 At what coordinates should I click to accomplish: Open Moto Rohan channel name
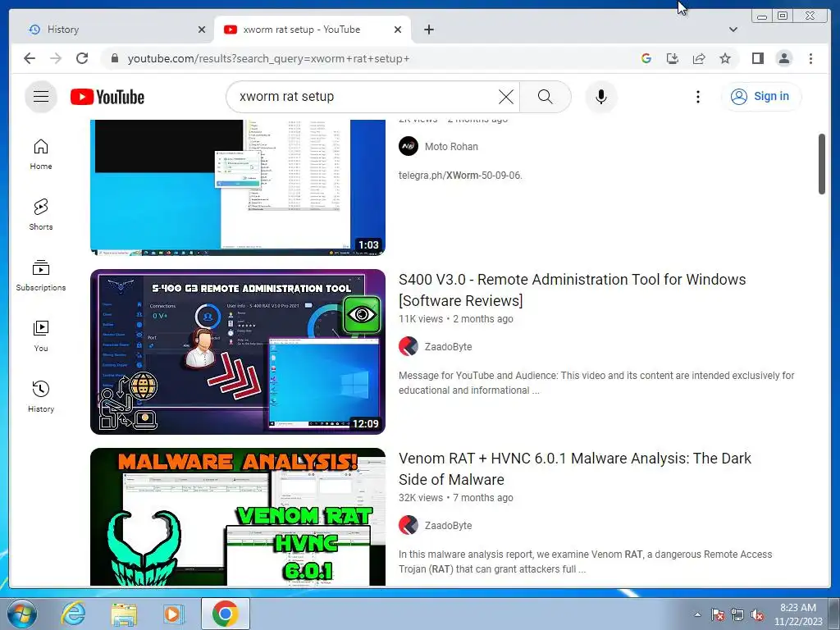pos(451,146)
